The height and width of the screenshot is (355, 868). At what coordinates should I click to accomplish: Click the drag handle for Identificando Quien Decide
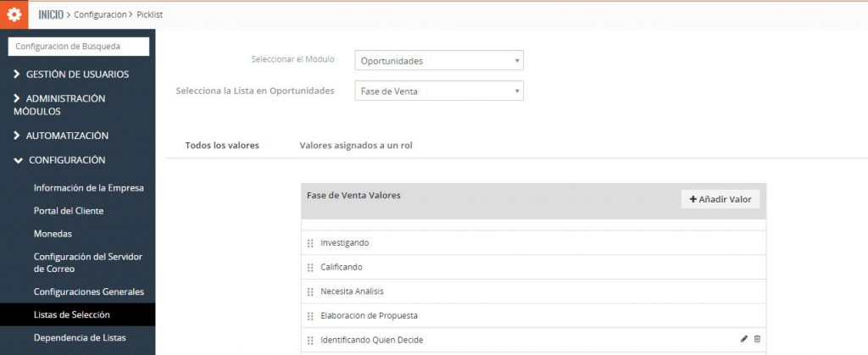[x=310, y=340]
